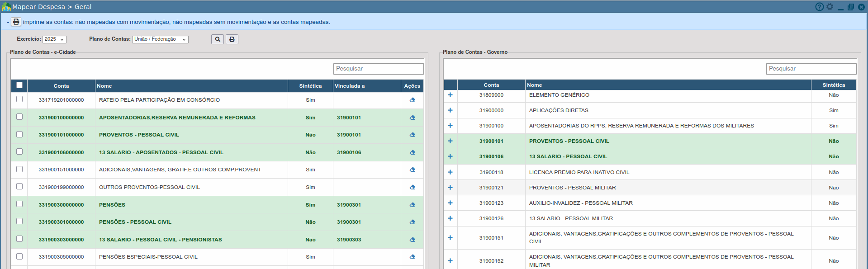Click the search magnifier button beside Plano de Contas
Viewport: 868px width, 269px height.
217,39
